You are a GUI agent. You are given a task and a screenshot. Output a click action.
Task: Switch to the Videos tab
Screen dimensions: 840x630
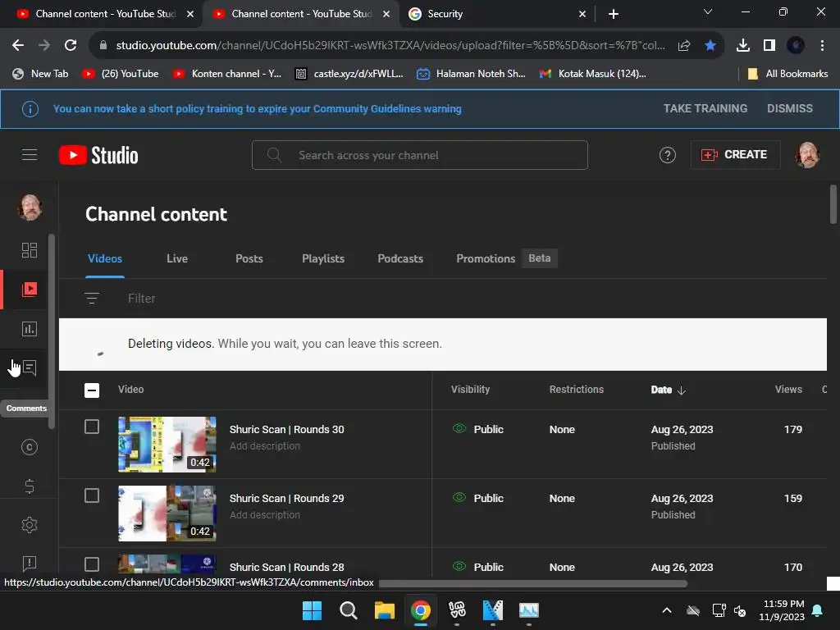(105, 258)
